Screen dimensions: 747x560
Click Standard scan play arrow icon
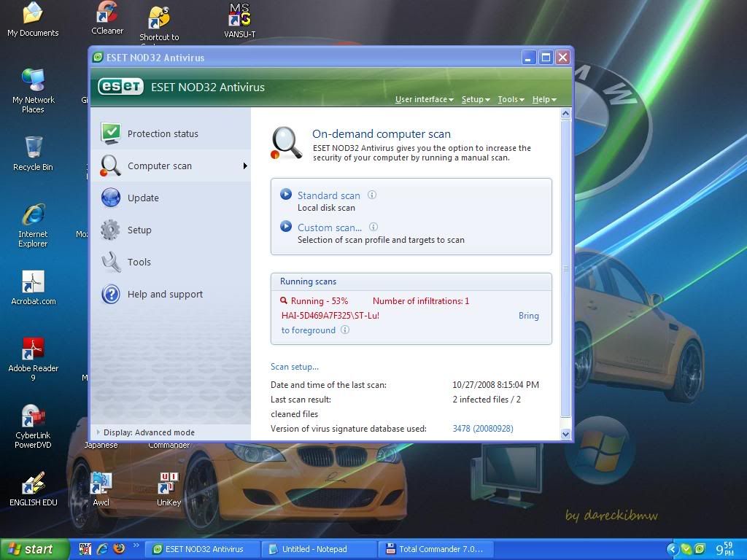[286, 194]
